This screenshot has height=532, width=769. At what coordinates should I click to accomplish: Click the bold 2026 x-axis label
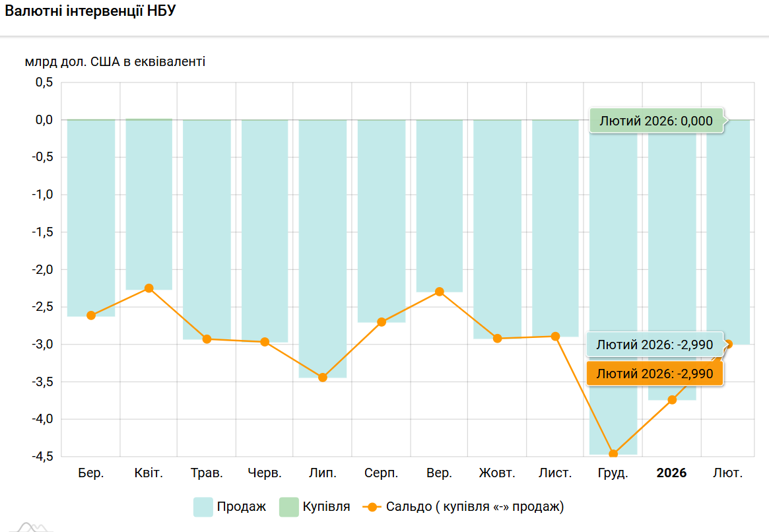pos(671,473)
